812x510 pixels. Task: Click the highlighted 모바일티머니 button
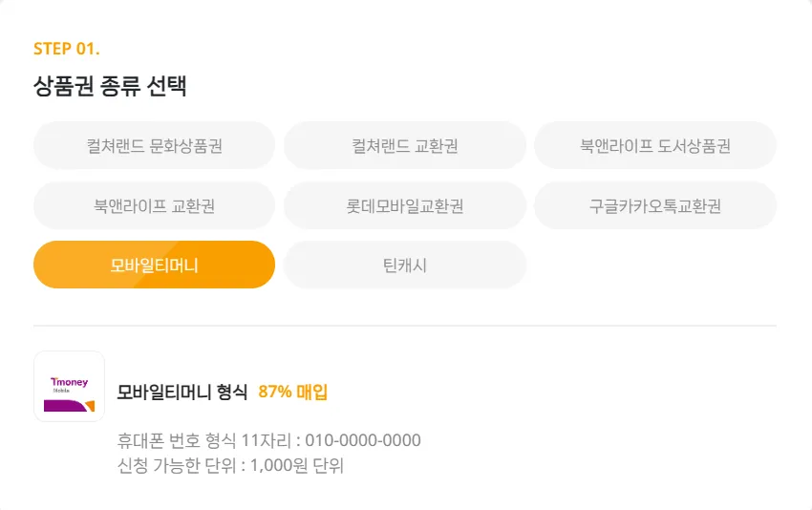[x=154, y=265]
